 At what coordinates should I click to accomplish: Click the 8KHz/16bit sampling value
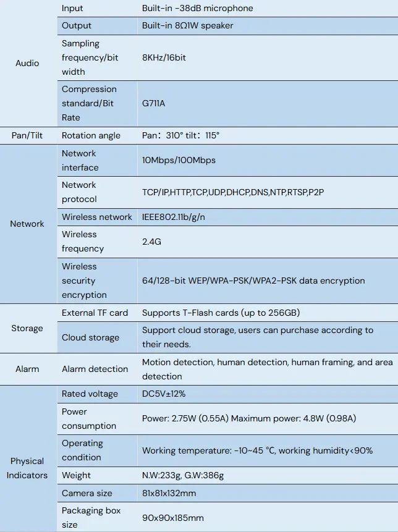[x=164, y=57]
